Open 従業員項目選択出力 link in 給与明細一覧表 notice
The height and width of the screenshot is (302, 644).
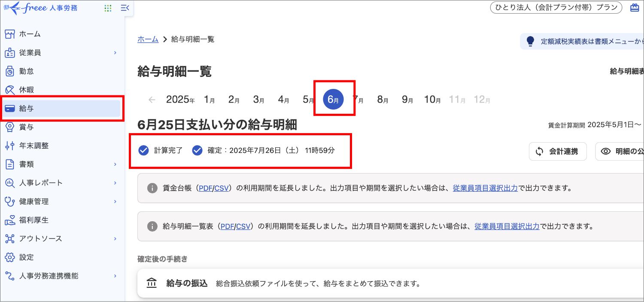pyautogui.click(x=507, y=226)
